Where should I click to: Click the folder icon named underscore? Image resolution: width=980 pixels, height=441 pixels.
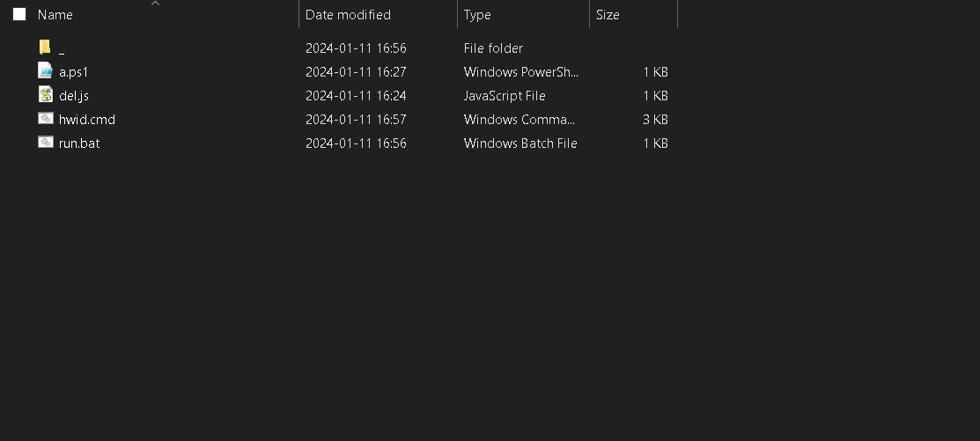click(x=45, y=48)
